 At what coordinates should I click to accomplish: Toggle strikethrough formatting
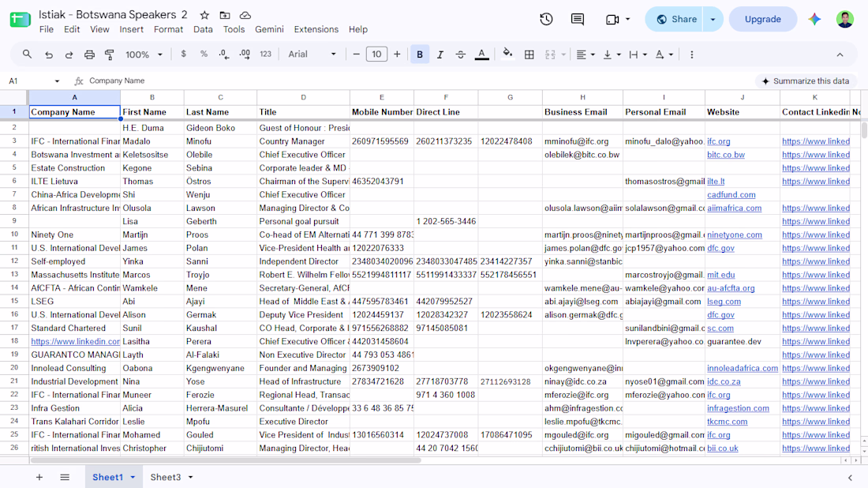point(460,54)
